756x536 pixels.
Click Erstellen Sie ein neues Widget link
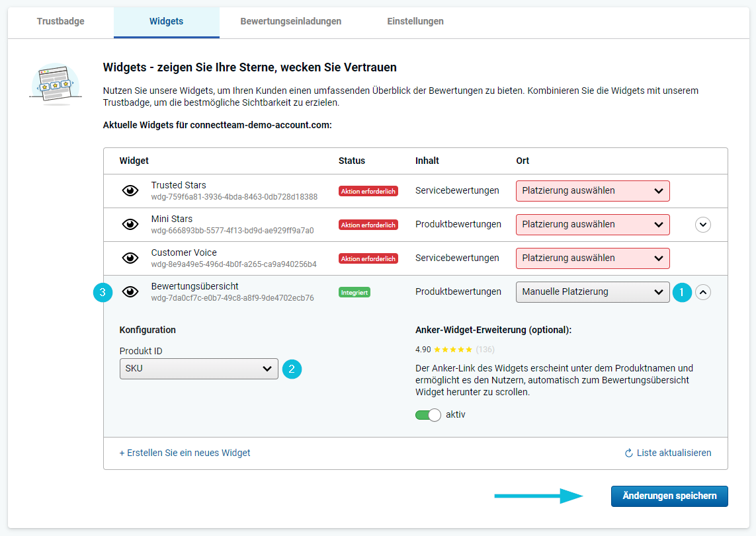pos(185,453)
